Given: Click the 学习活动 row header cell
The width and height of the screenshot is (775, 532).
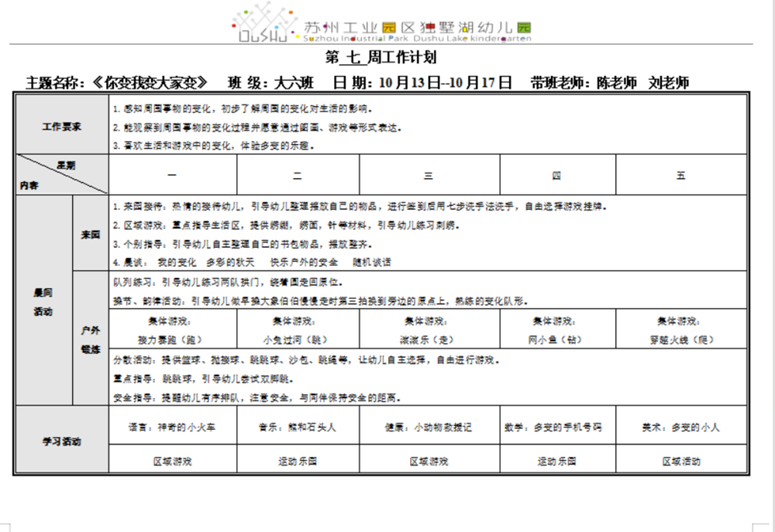Looking at the screenshot, I should tap(62, 441).
